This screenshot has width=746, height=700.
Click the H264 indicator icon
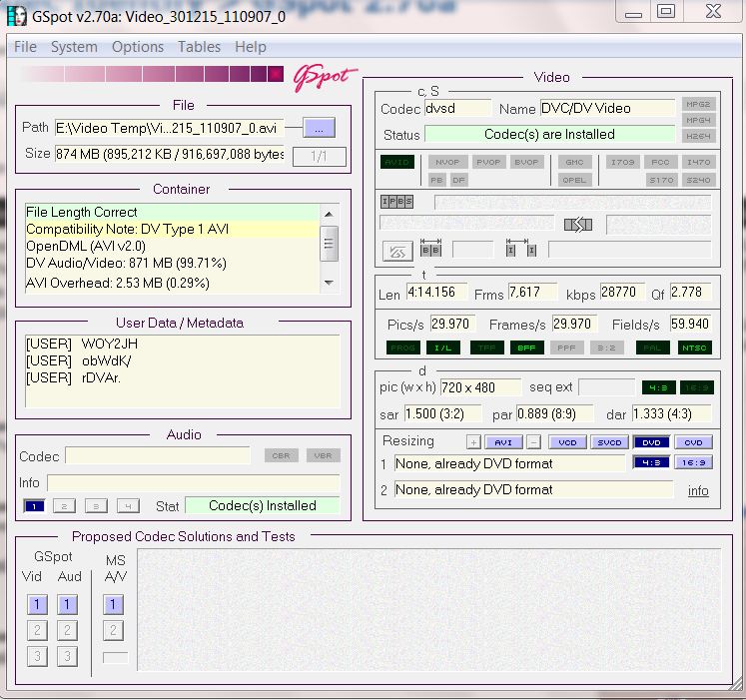[698, 136]
